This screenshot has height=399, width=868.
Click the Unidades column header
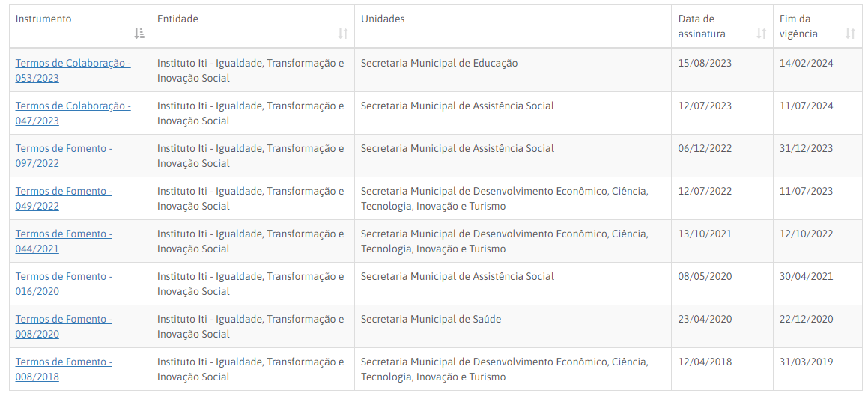tap(383, 19)
